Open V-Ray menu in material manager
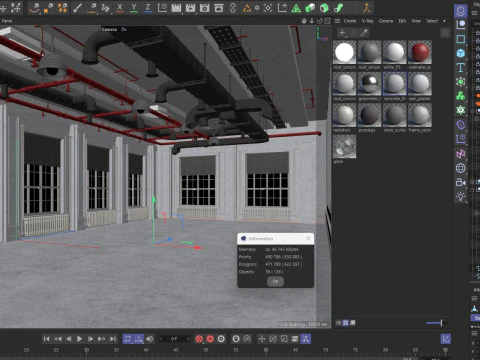The height and width of the screenshot is (360, 480). pyautogui.click(x=368, y=21)
